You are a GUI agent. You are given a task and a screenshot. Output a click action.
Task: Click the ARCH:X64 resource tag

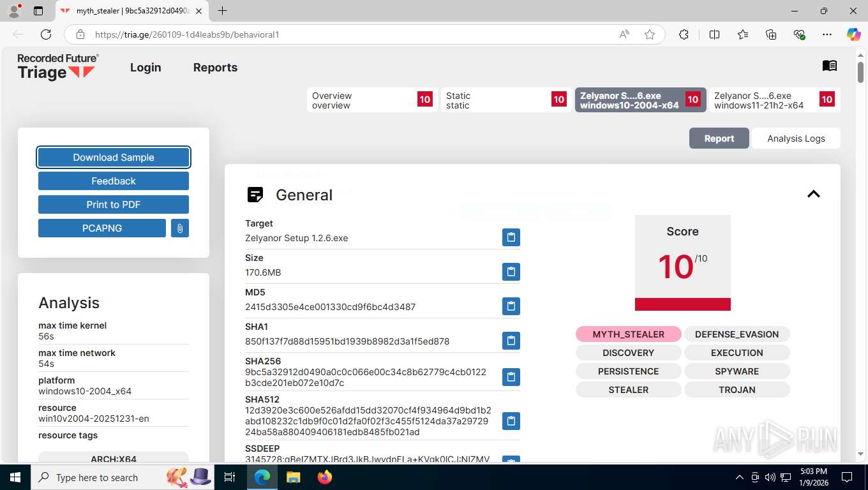[114, 457]
